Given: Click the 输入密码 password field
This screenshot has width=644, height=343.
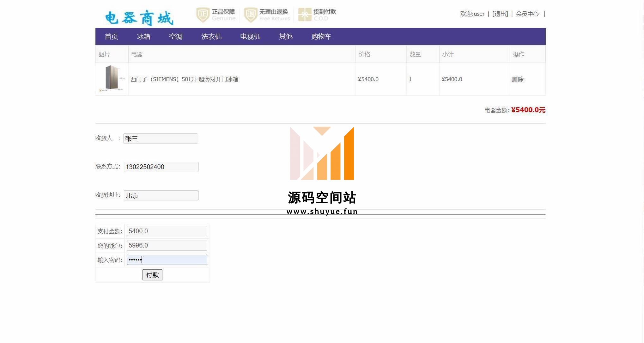Looking at the screenshot, I should (167, 260).
